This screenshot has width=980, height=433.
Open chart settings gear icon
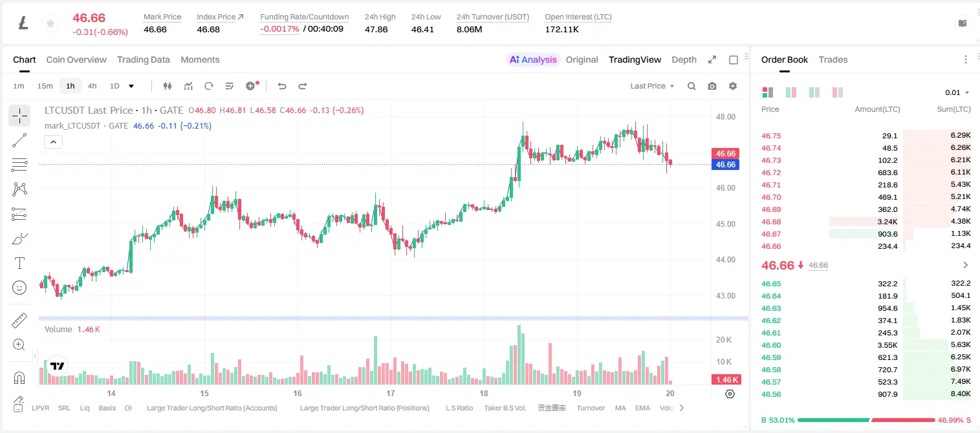click(733, 86)
